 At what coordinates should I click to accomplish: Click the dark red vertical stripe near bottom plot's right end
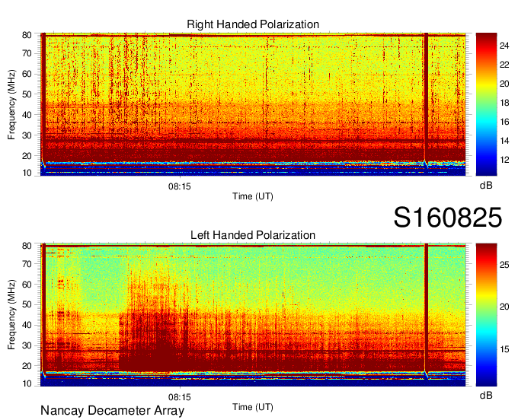[426, 308]
